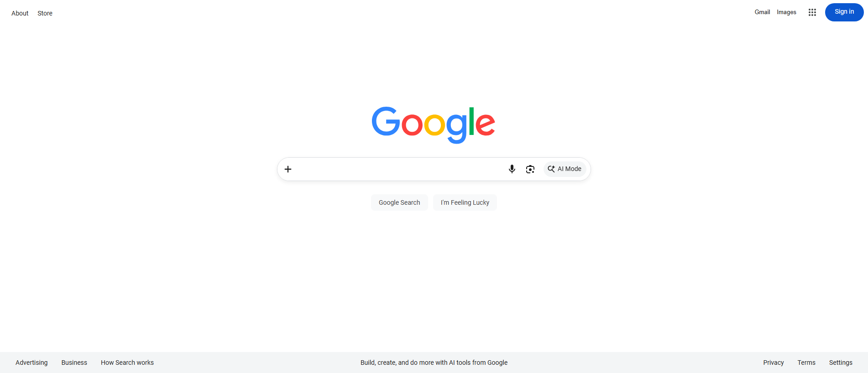The height and width of the screenshot is (373, 868).
Task: Click the Google logo
Action: pyautogui.click(x=434, y=124)
